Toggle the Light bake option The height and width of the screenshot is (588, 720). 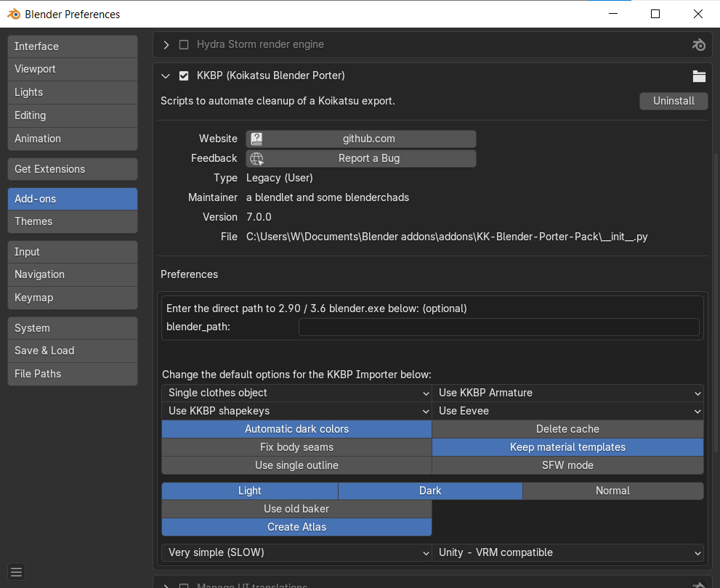[x=250, y=491]
